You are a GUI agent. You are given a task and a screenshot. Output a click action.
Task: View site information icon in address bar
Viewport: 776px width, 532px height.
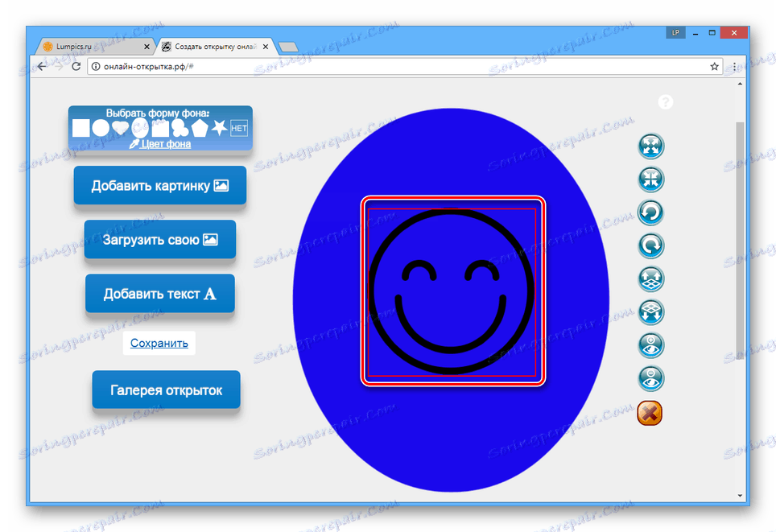coord(96,66)
